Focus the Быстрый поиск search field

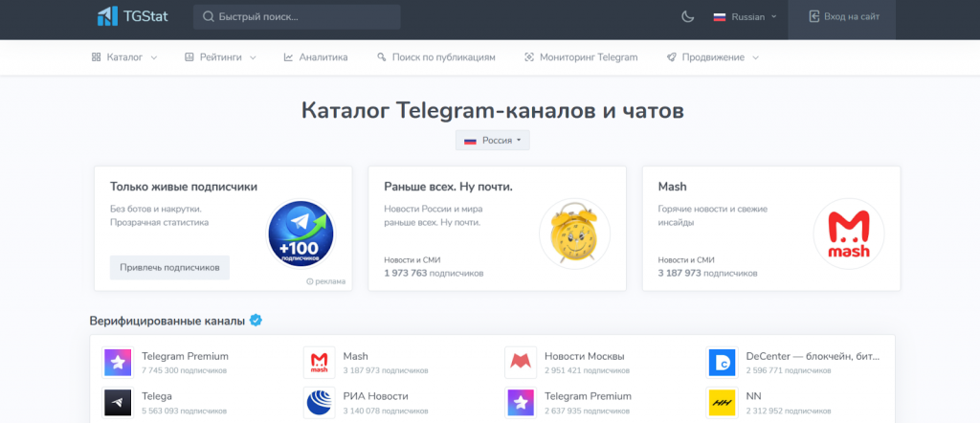pos(297,17)
